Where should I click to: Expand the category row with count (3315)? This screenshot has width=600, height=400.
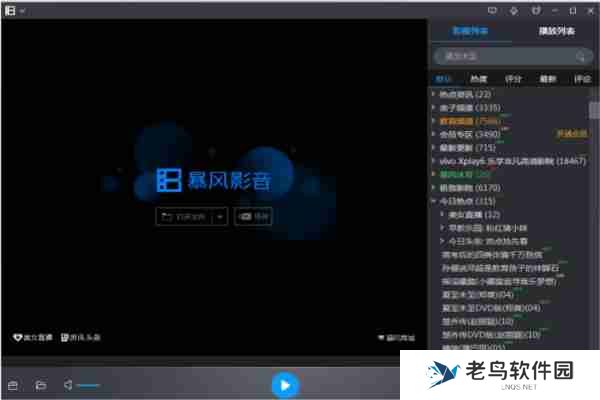pyautogui.click(x=434, y=108)
